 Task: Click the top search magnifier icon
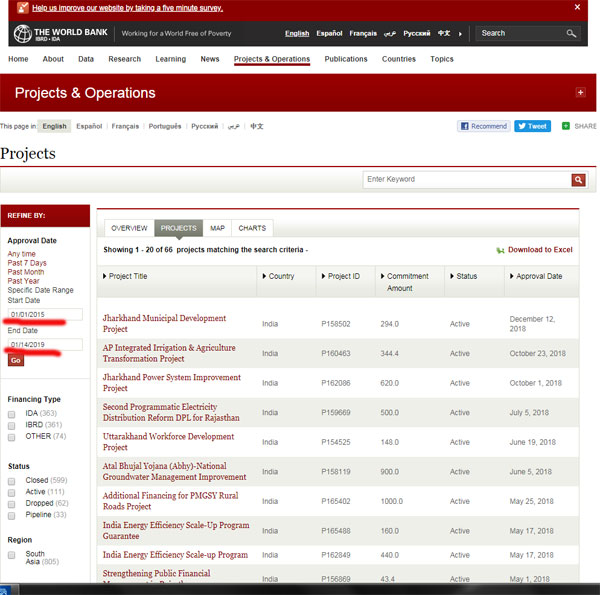(571, 34)
